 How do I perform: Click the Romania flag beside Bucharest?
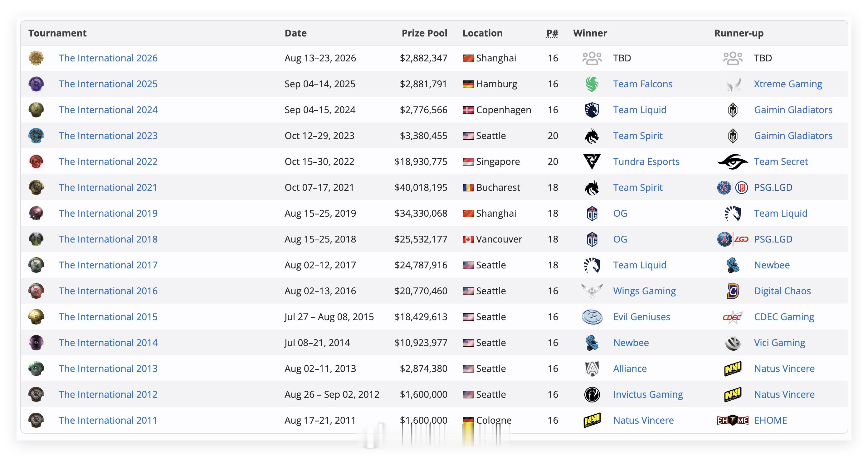click(x=468, y=188)
